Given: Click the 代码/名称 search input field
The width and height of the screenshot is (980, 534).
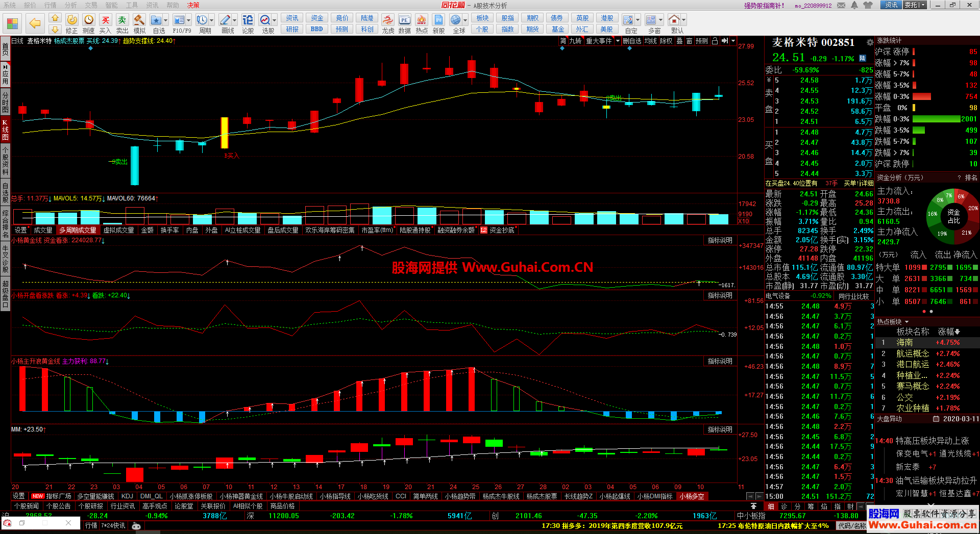Looking at the screenshot, I should coord(852,526).
